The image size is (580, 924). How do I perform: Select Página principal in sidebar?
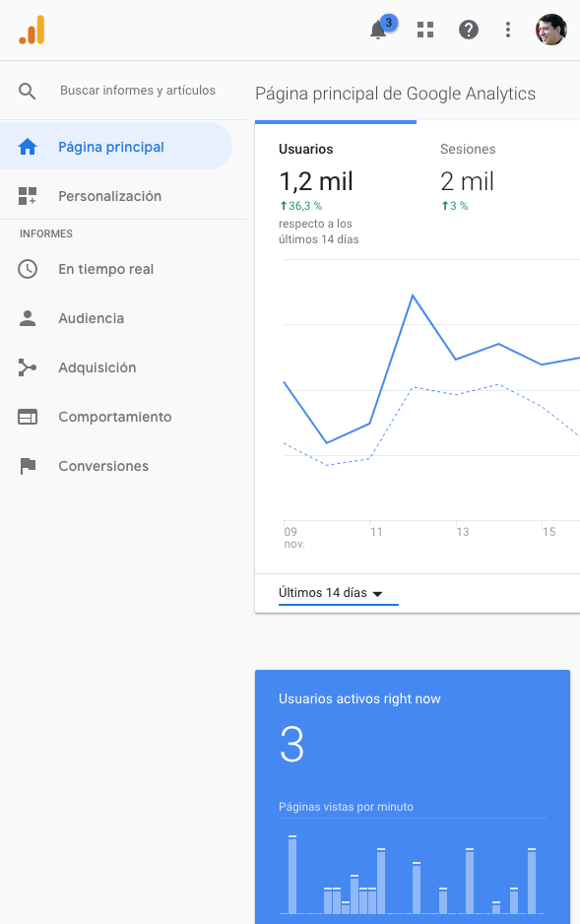click(x=116, y=146)
